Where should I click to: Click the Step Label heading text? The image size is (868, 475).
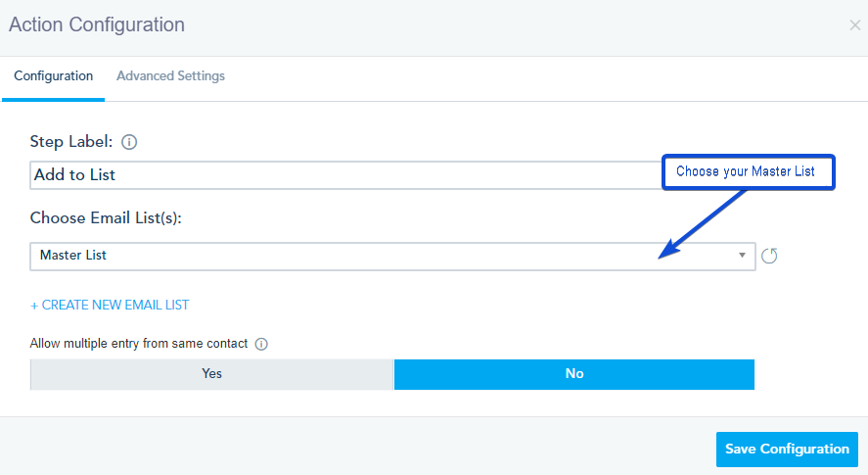[x=71, y=142]
